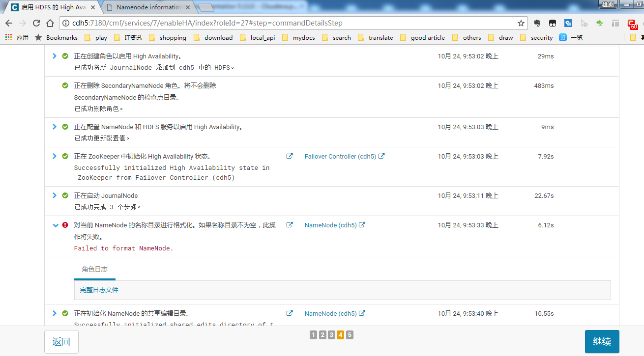This screenshot has width=644, height=356.
Task: Click the gray layout panel extension icon
Action: 615,23
